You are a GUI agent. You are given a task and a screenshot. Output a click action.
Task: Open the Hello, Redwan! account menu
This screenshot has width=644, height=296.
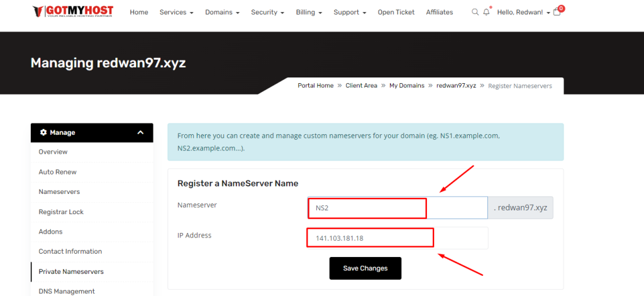pos(523,12)
